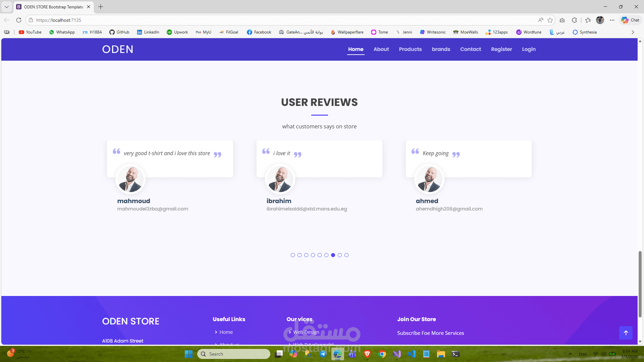Select the first carousel pagination dot
644x362 pixels.
tap(293, 255)
